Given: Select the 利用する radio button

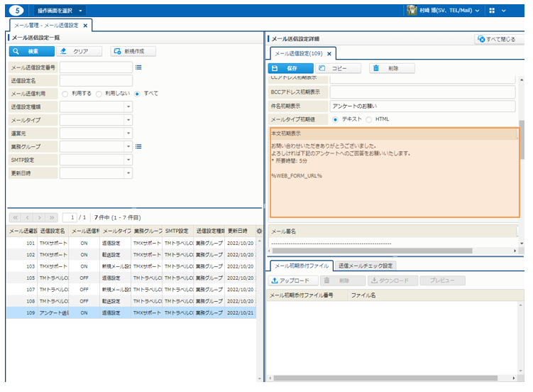Looking at the screenshot, I should pos(65,94).
